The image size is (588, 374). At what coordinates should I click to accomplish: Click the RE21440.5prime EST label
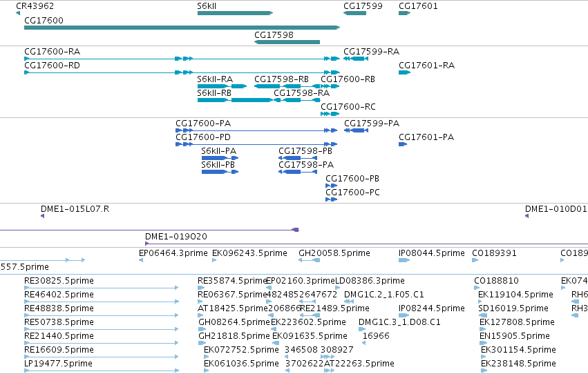[59, 337]
